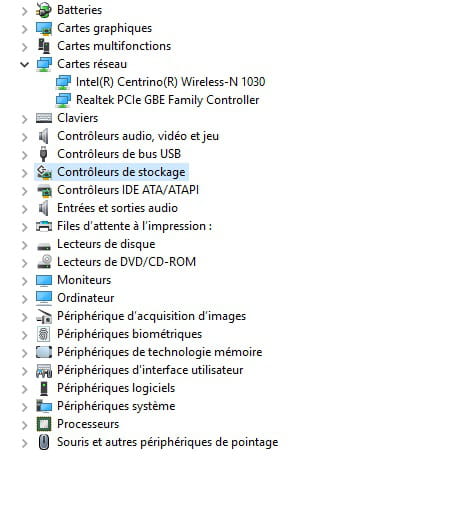This screenshot has width=461, height=514.
Task: Click the Processeurs chip icon
Action: [44, 424]
